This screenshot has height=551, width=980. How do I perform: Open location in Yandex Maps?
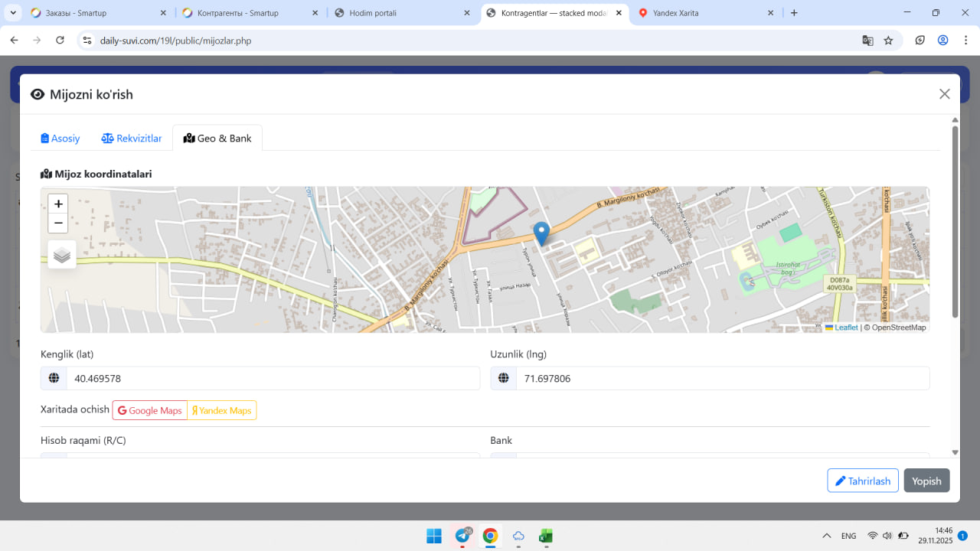click(x=221, y=410)
